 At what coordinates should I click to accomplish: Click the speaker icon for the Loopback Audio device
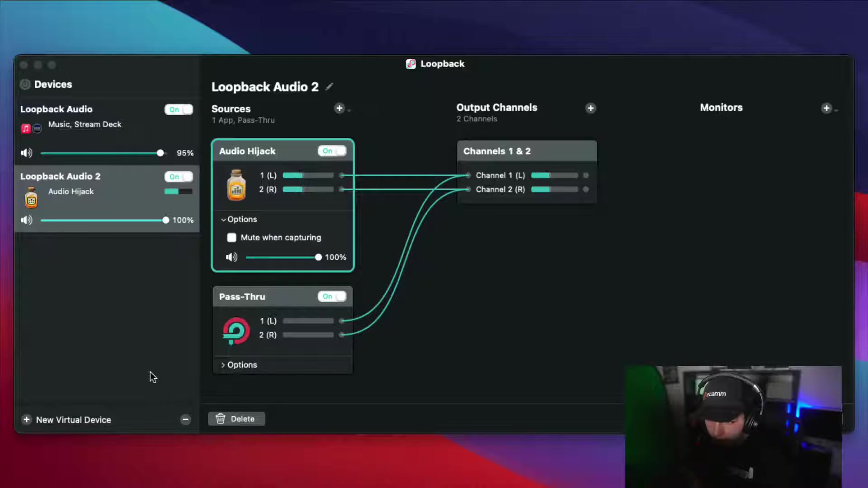click(x=27, y=153)
